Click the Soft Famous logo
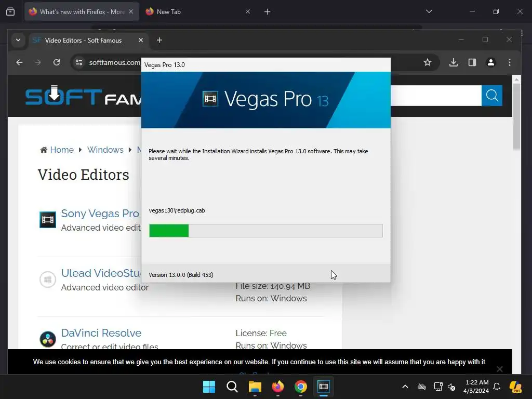 click(83, 96)
